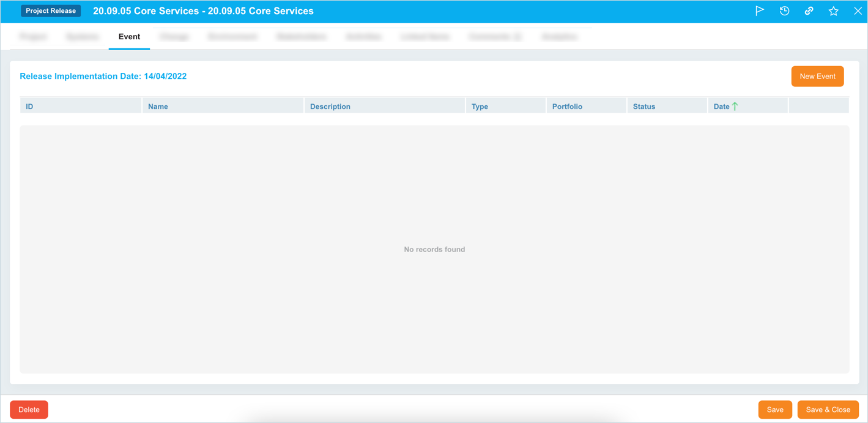Close the Project Release dialog

tap(858, 11)
